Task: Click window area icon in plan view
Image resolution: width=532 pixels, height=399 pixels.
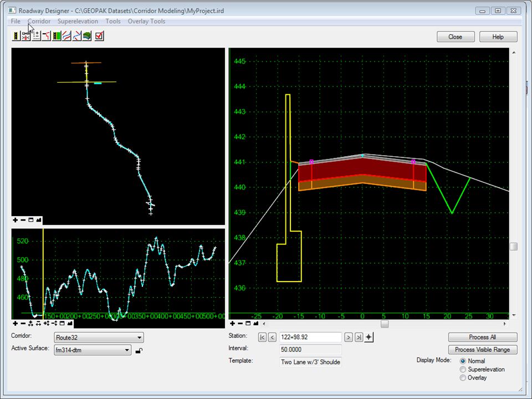Action: pos(31,220)
